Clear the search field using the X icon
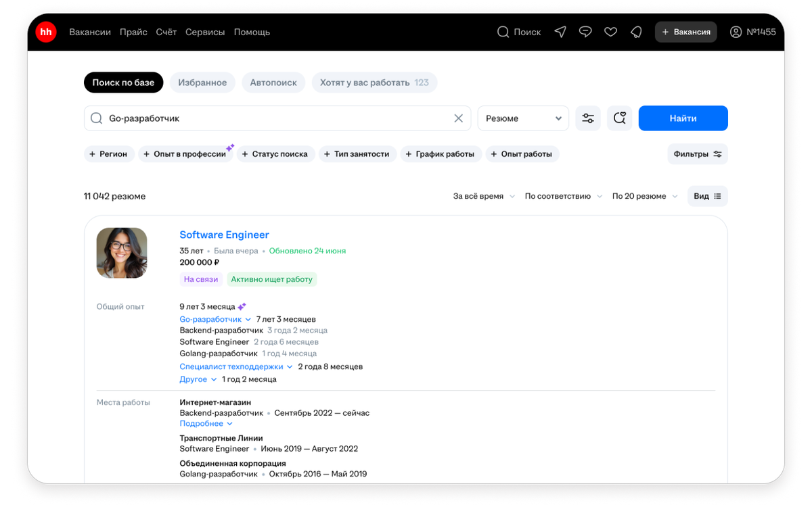This screenshot has height=505, width=812. click(458, 118)
